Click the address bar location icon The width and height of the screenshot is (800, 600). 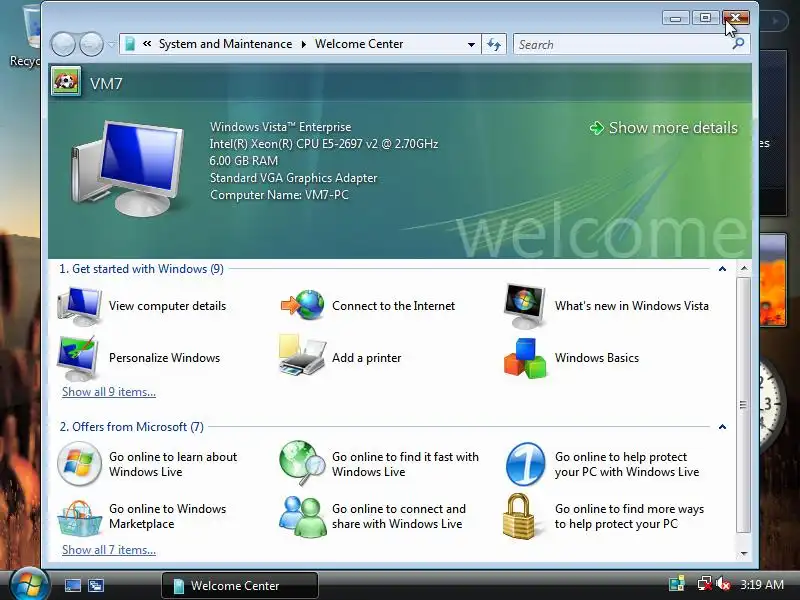click(130, 44)
